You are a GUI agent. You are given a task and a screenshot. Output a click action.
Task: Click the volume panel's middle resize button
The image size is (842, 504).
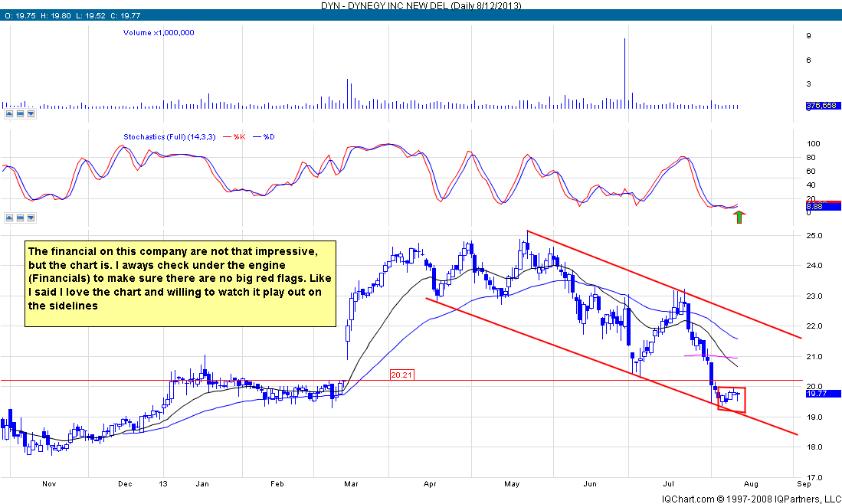pyautogui.click(x=20, y=113)
